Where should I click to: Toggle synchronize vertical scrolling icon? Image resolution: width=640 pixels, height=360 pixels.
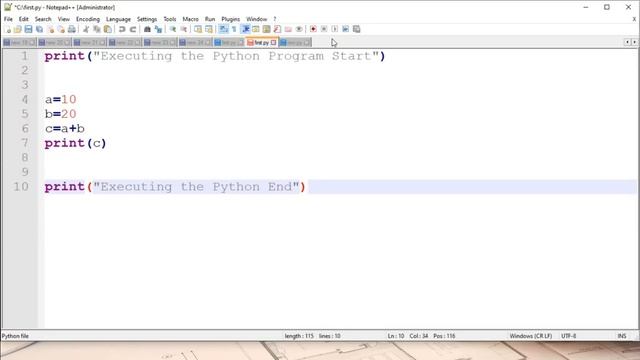pyautogui.click(x=198, y=29)
